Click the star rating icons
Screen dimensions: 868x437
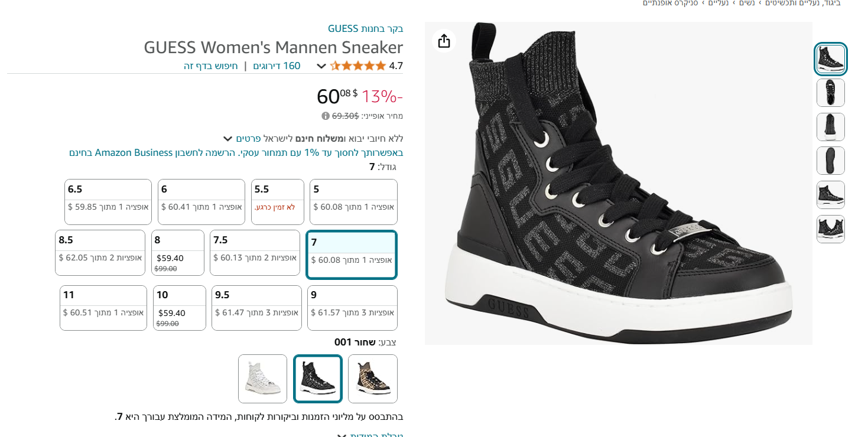(x=357, y=66)
